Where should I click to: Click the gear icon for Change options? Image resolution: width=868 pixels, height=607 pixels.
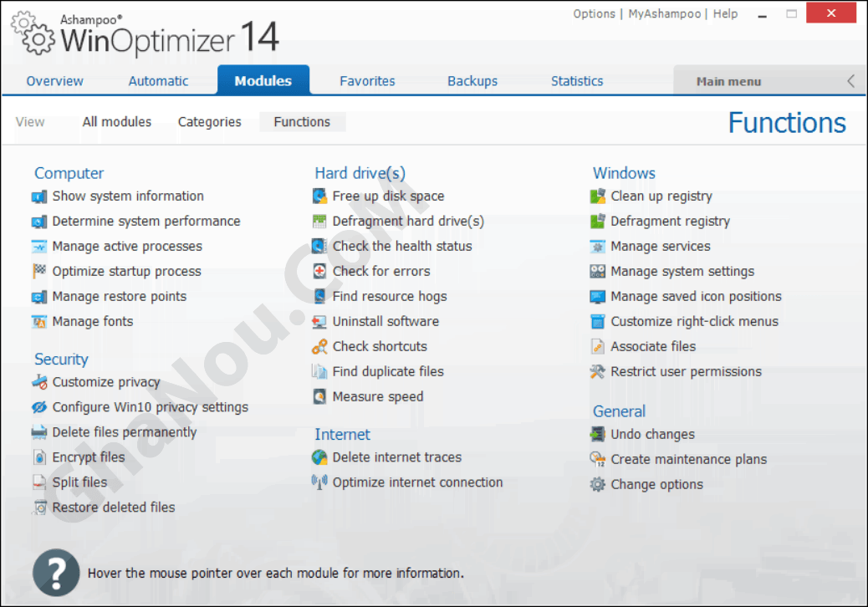tap(598, 485)
